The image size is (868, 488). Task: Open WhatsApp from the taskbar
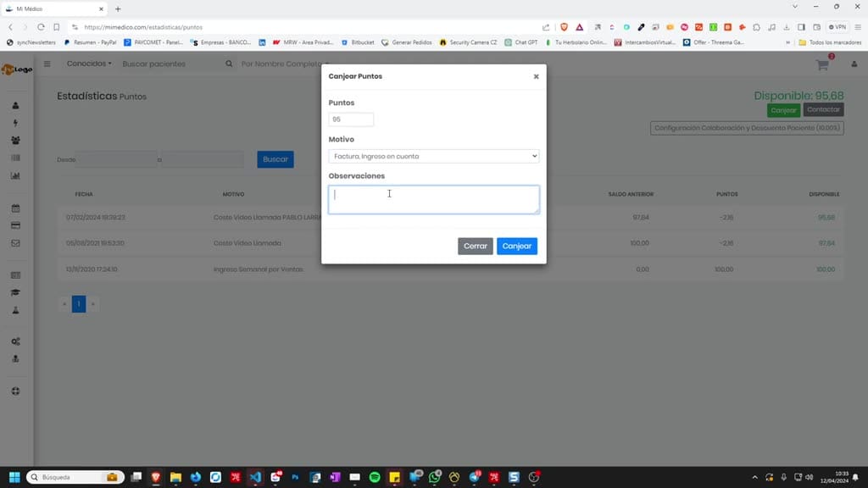[x=435, y=477]
